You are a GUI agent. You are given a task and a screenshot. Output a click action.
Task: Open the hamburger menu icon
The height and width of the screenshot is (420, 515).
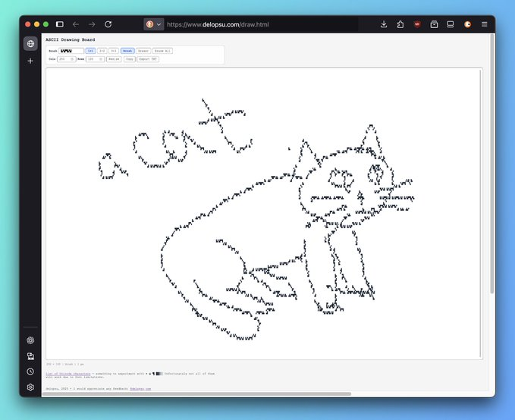click(x=484, y=24)
